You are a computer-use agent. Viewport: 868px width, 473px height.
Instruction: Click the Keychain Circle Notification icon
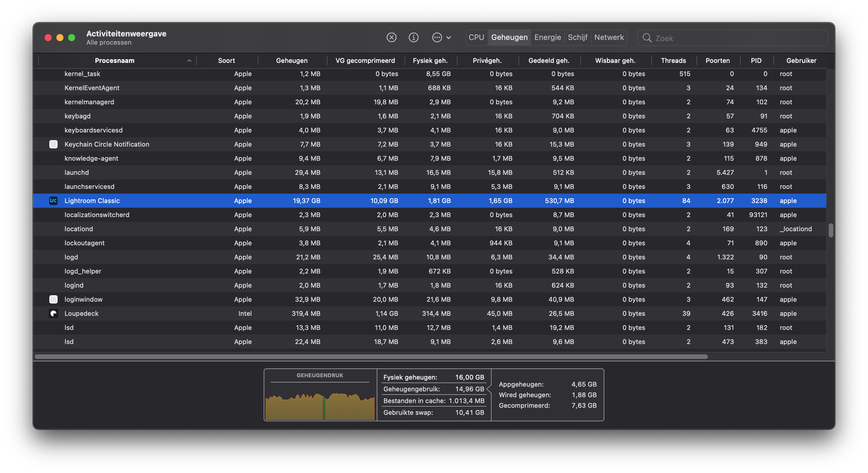pyautogui.click(x=53, y=144)
